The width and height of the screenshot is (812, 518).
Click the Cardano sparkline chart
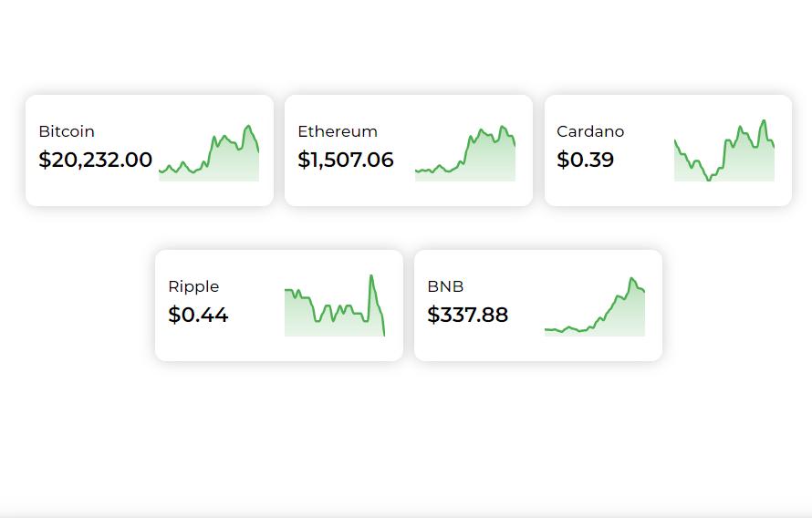(724, 153)
